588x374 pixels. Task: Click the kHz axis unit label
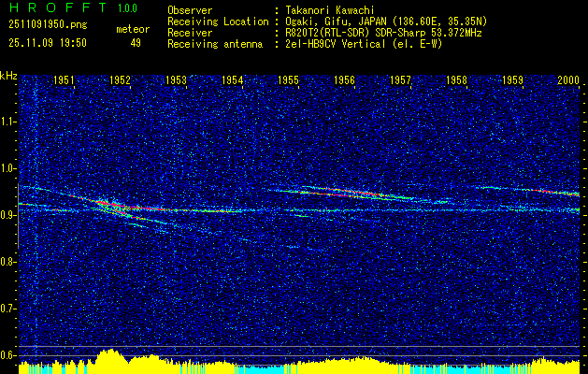tap(8, 76)
